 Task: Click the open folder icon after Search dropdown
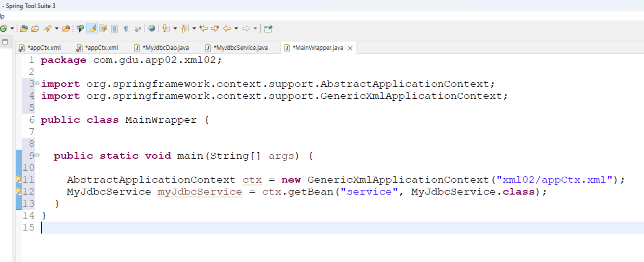pos(66,28)
